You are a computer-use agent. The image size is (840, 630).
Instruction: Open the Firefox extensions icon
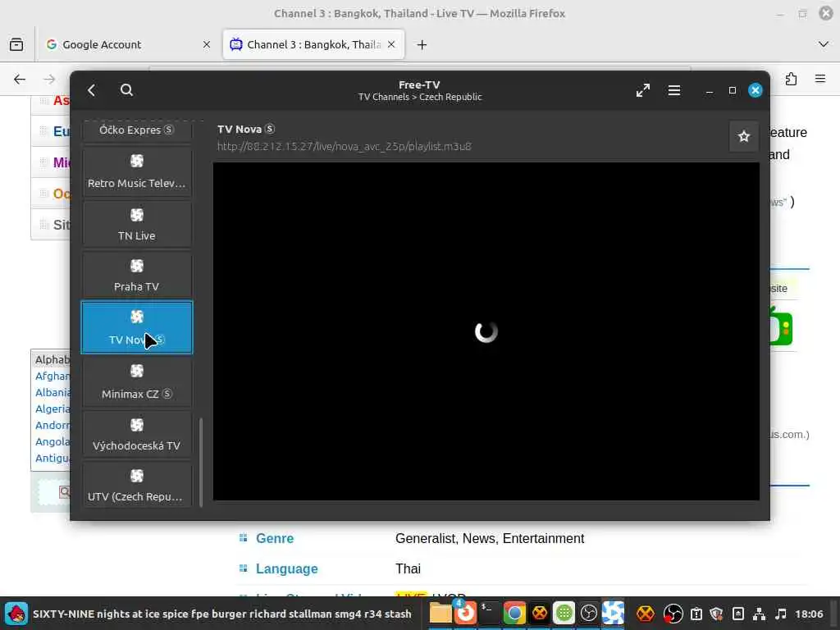(x=792, y=80)
